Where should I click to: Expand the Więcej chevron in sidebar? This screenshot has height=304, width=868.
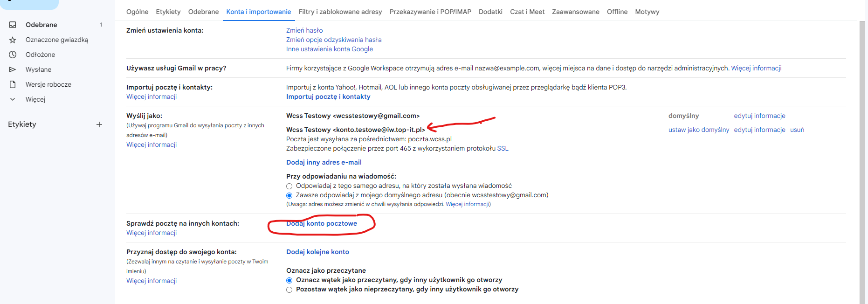pos(13,99)
